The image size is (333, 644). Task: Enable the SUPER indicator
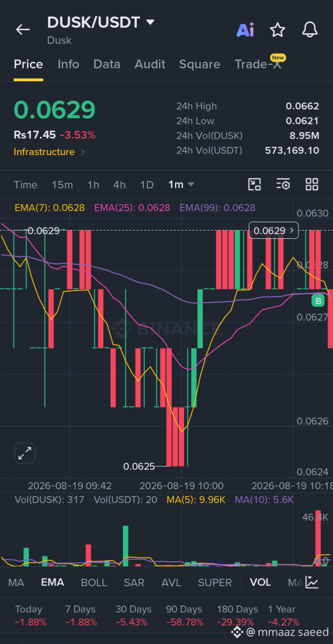tap(215, 583)
